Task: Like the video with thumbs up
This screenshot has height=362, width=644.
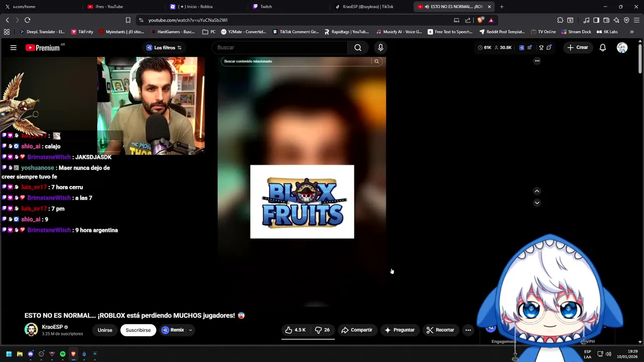Action: (x=295, y=330)
